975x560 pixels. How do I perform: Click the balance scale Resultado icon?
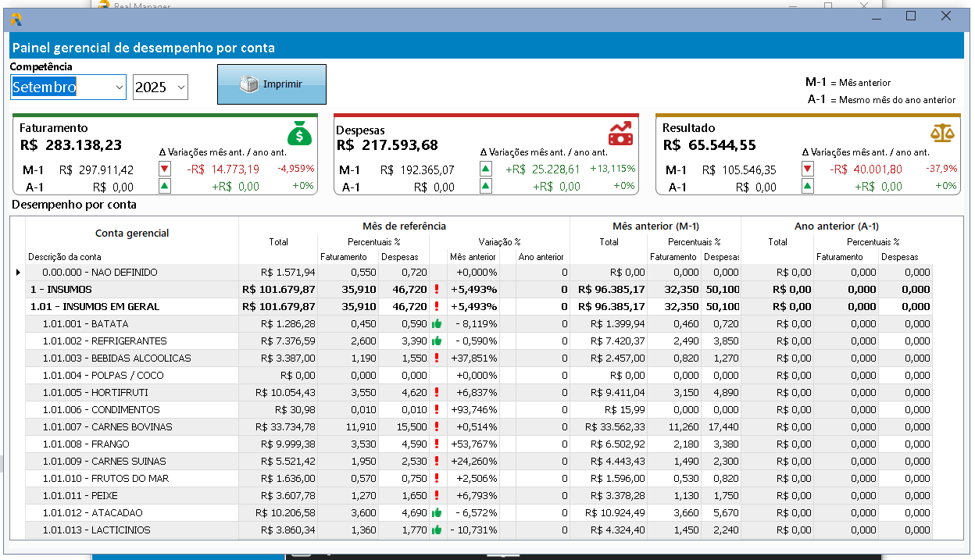click(x=942, y=133)
